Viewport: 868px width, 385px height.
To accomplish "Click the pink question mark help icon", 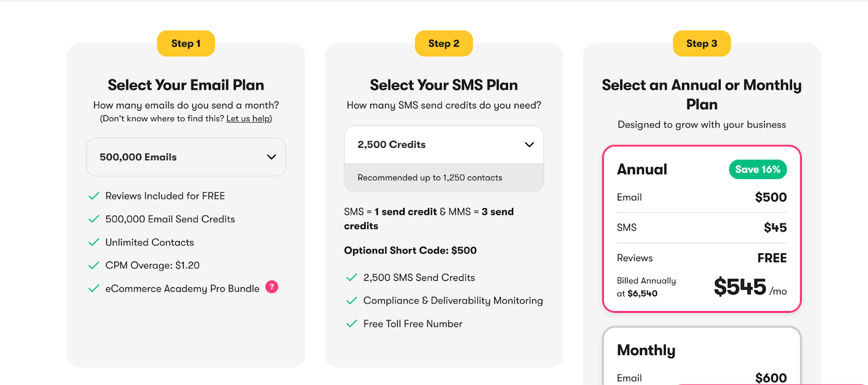I will click(x=272, y=287).
